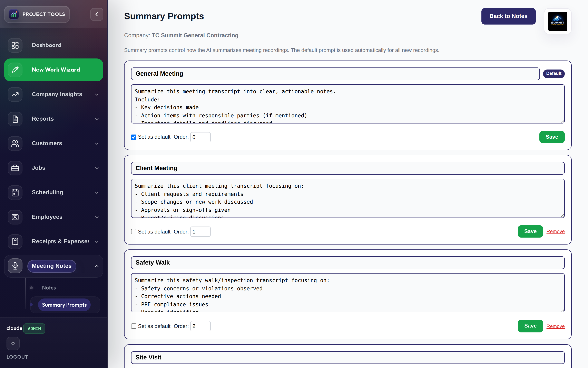Click the Safety Walk Order field
Image resolution: width=588 pixels, height=368 pixels.
200,326
